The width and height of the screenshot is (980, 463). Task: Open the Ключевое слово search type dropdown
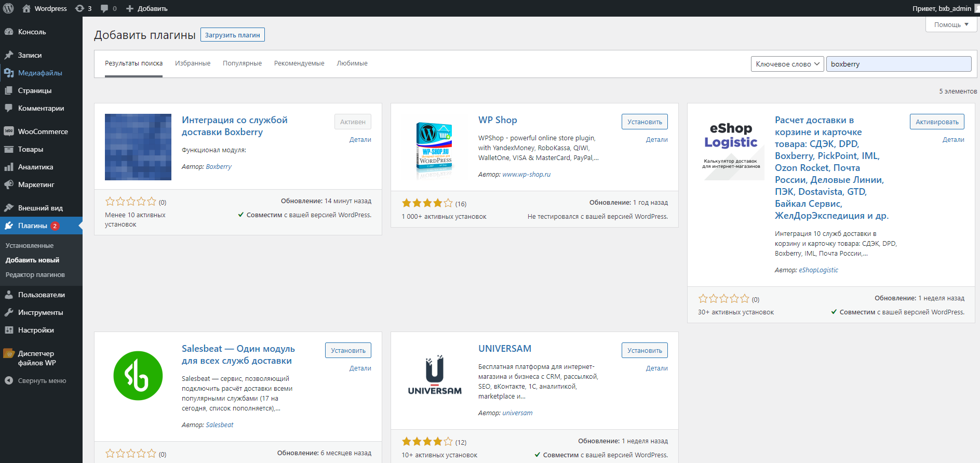pos(787,64)
